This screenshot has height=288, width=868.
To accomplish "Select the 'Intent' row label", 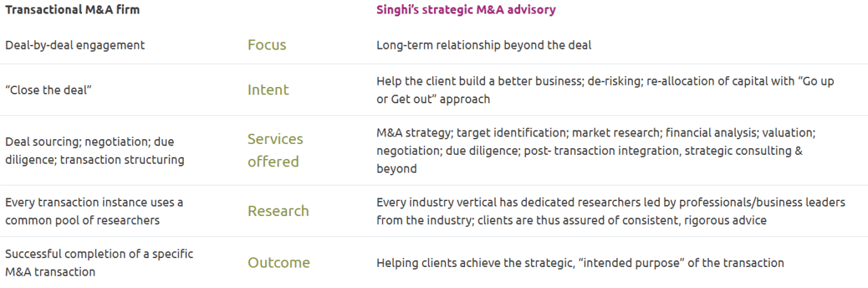I will (x=268, y=90).
